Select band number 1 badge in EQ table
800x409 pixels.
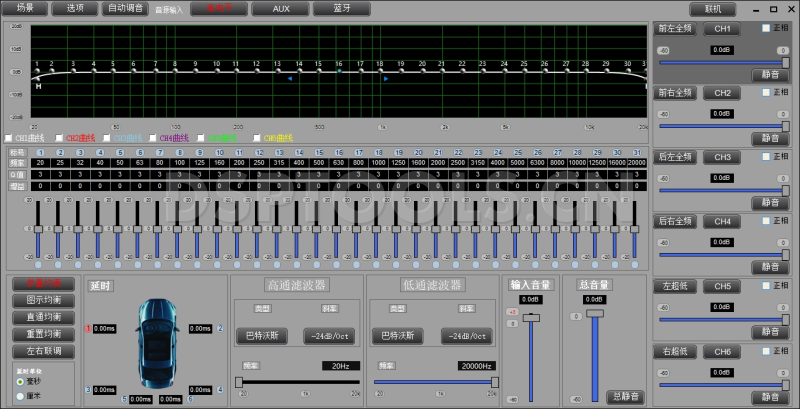tap(40, 152)
